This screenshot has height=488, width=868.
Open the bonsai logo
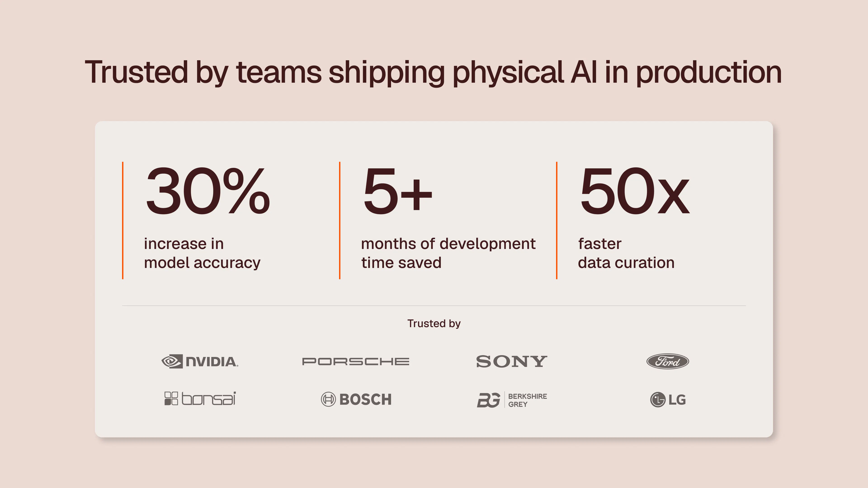[200, 398]
